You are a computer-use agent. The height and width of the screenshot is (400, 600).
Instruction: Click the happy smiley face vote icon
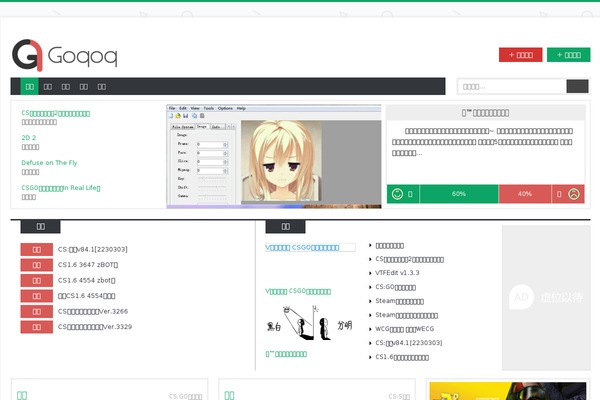pos(397,194)
